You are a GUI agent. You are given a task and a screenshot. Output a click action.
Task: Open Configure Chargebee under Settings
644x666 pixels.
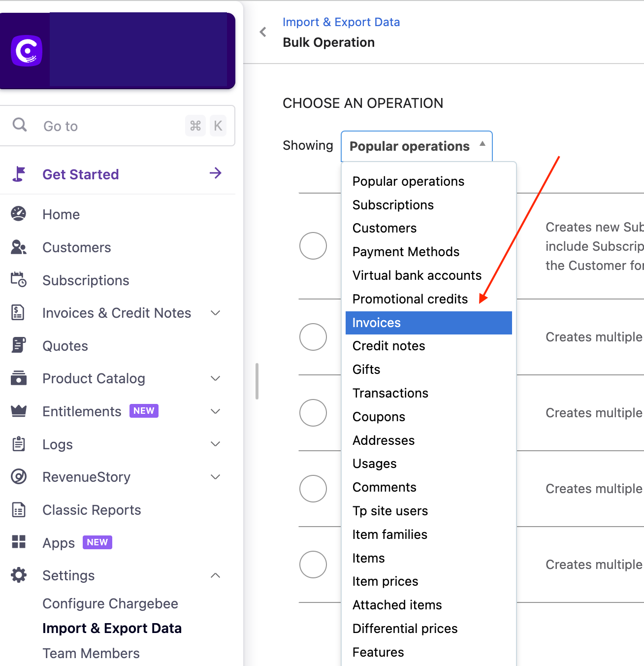110,603
